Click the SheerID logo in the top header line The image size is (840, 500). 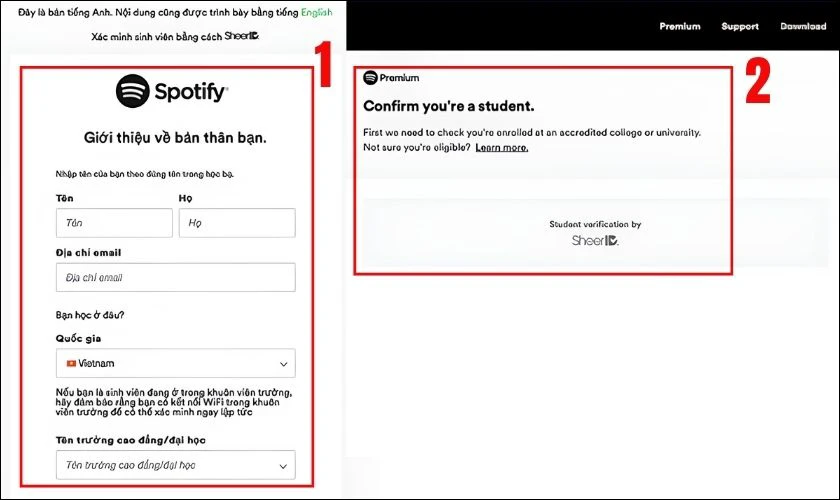tap(242, 36)
